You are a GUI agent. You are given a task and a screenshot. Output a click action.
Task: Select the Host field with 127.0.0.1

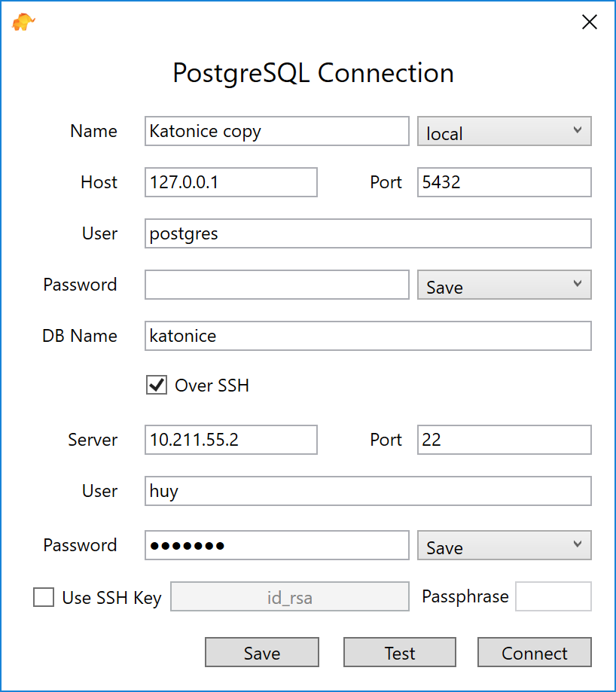[231, 182]
